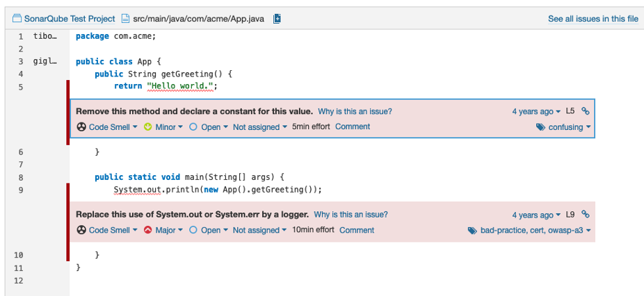The image size is (644, 296).
Task: Select the System.out.println code line 9
Action: 218,190
